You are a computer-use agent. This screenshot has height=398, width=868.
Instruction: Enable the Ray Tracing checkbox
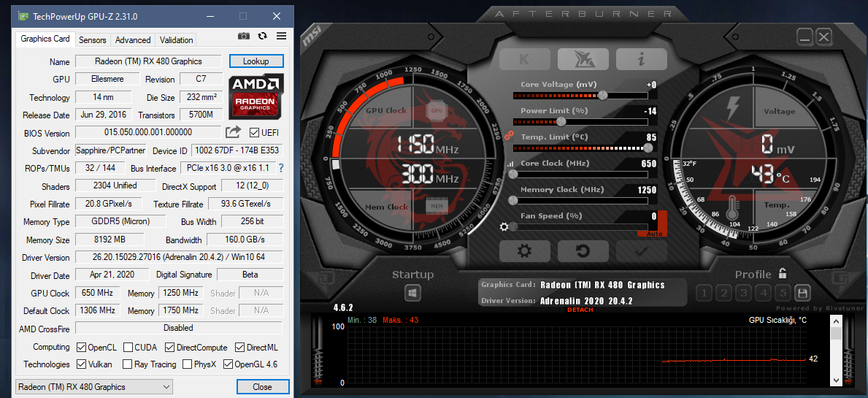[x=128, y=364]
